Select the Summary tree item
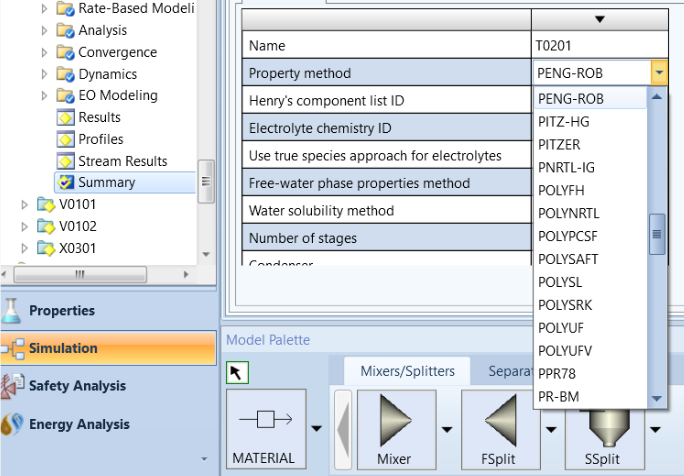The height and width of the screenshot is (476, 684). click(106, 183)
